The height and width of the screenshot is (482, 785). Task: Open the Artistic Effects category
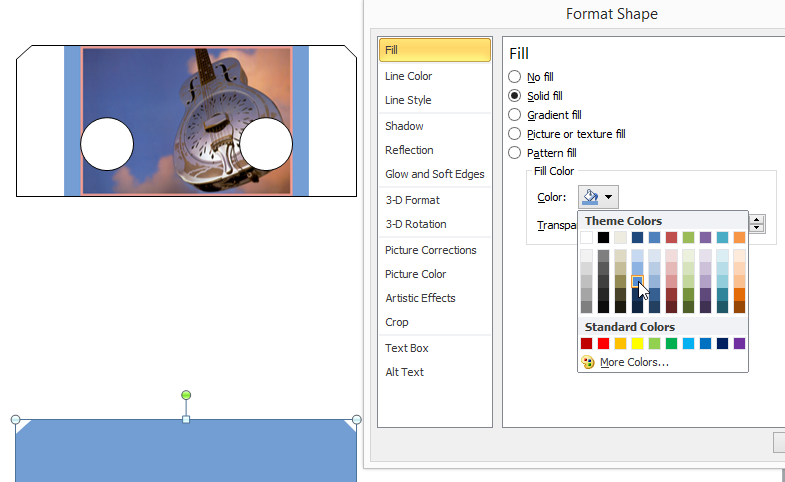click(x=435, y=298)
